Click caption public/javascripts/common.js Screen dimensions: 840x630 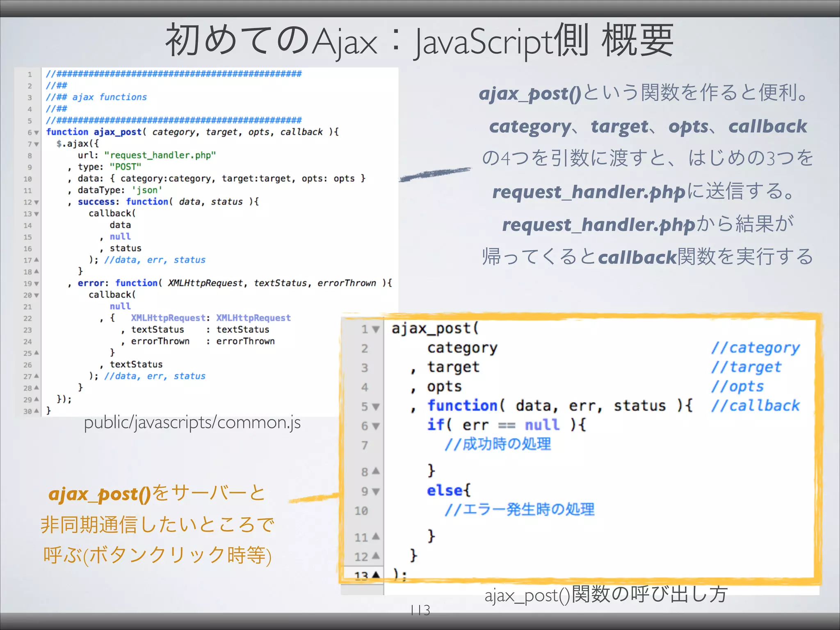(x=192, y=423)
